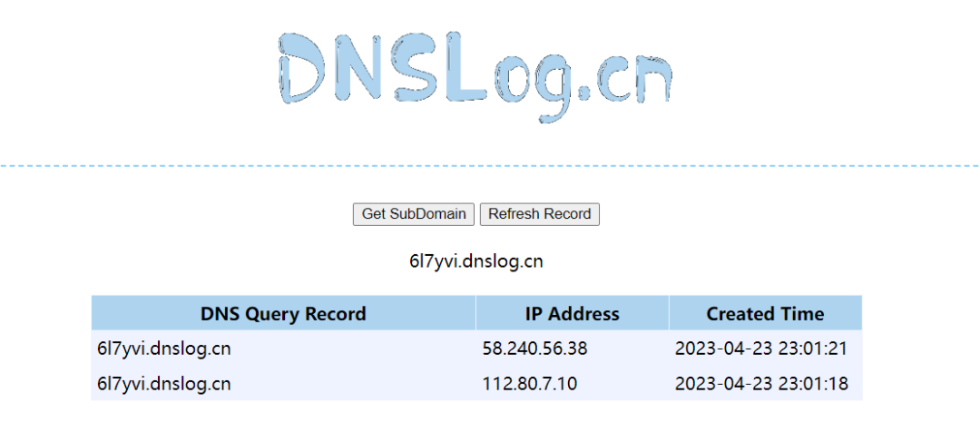
Task: Click the Get SubDomain button
Action: (x=414, y=214)
